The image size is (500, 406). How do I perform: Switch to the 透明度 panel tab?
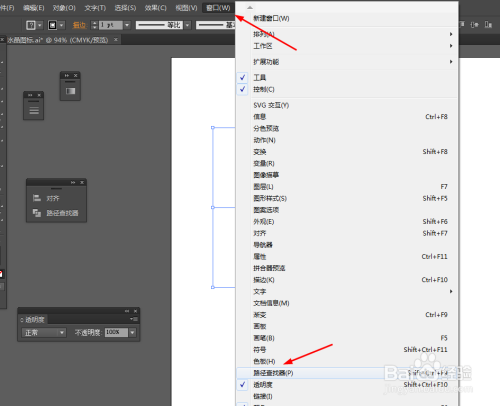pyautogui.click(x=33, y=320)
